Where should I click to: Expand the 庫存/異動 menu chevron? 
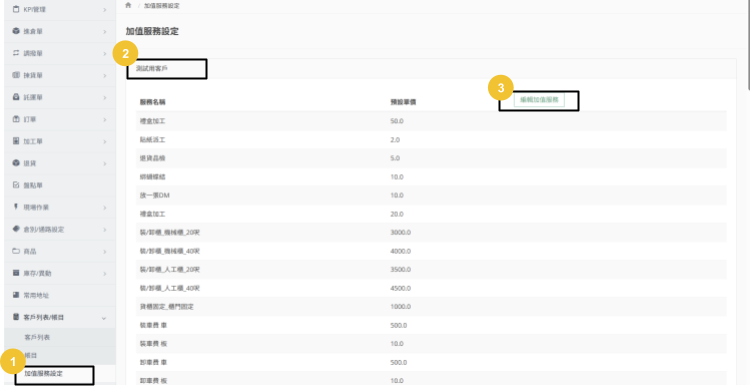[104, 274]
